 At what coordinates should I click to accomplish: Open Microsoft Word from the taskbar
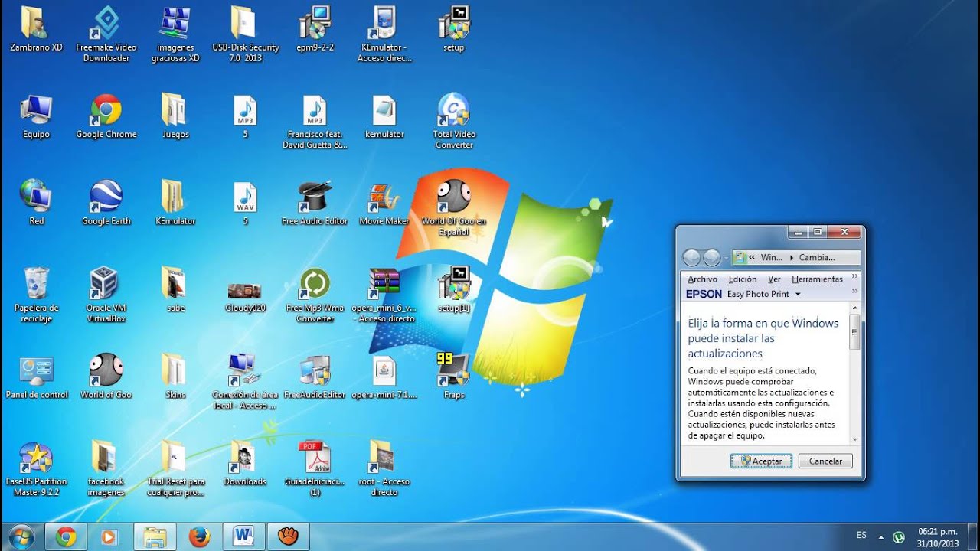point(243,537)
